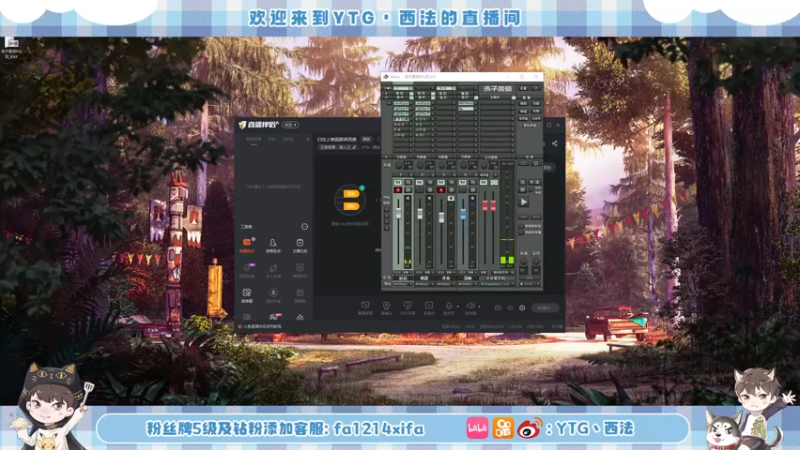Click the third source icon in bottom toolbar
This screenshot has height=450, width=800.
coord(408,308)
